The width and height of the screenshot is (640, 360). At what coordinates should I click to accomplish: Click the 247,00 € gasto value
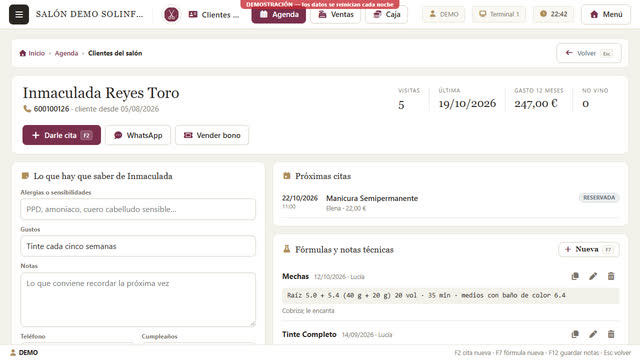[x=536, y=104]
